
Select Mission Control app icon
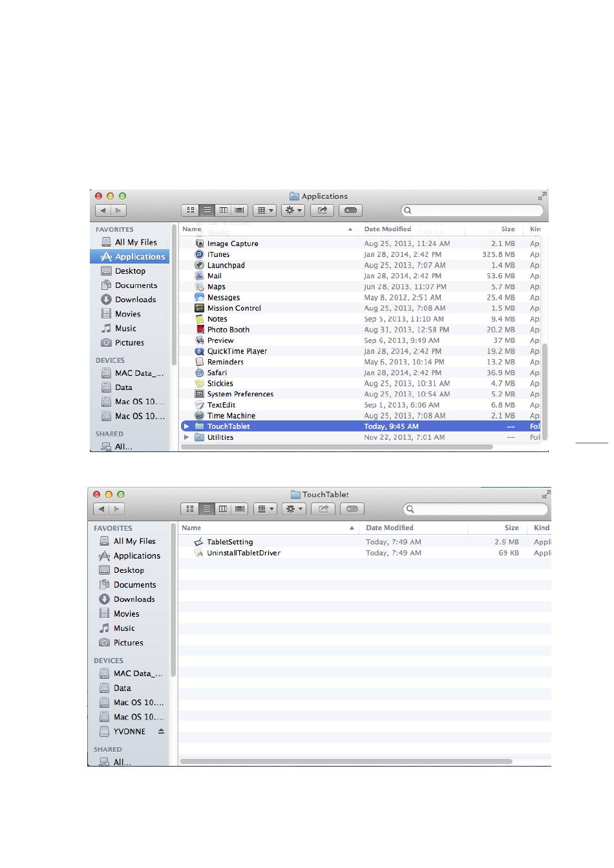coord(200,308)
